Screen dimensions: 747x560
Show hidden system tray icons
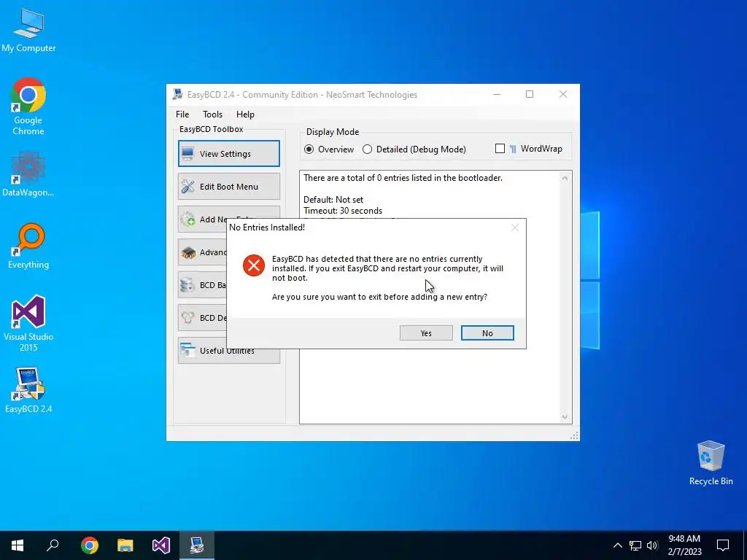617,545
